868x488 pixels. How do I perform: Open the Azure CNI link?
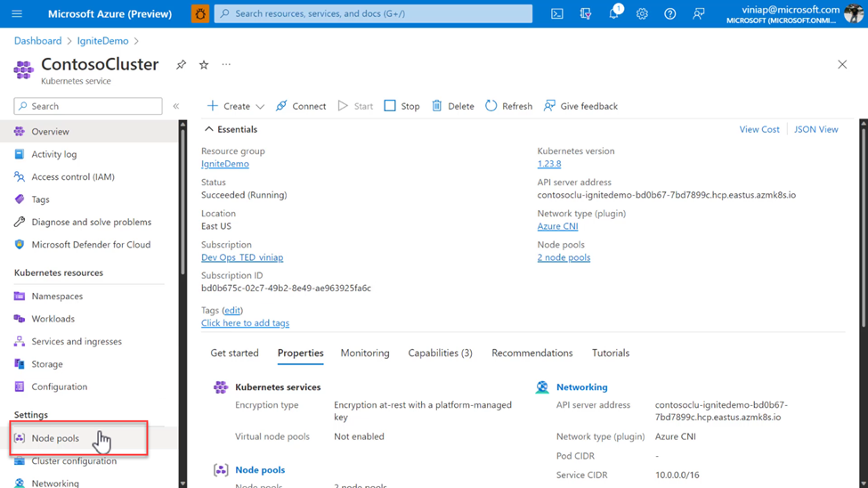pos(557,226)
